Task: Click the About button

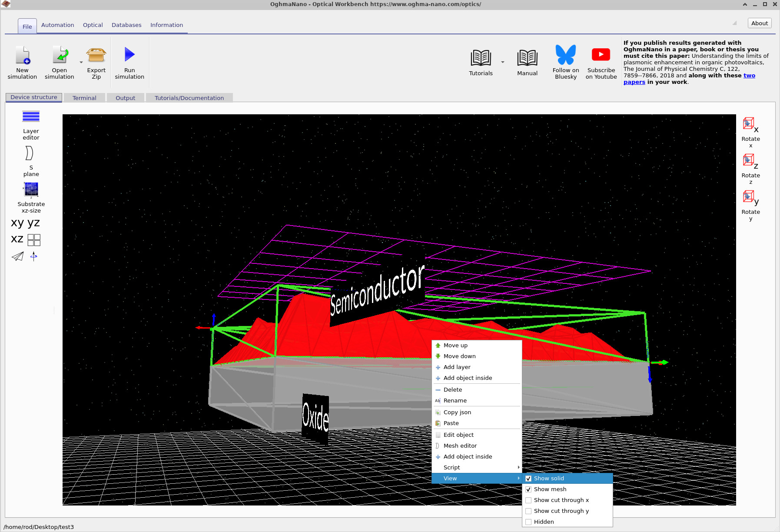Action: [x=759, y=23]
